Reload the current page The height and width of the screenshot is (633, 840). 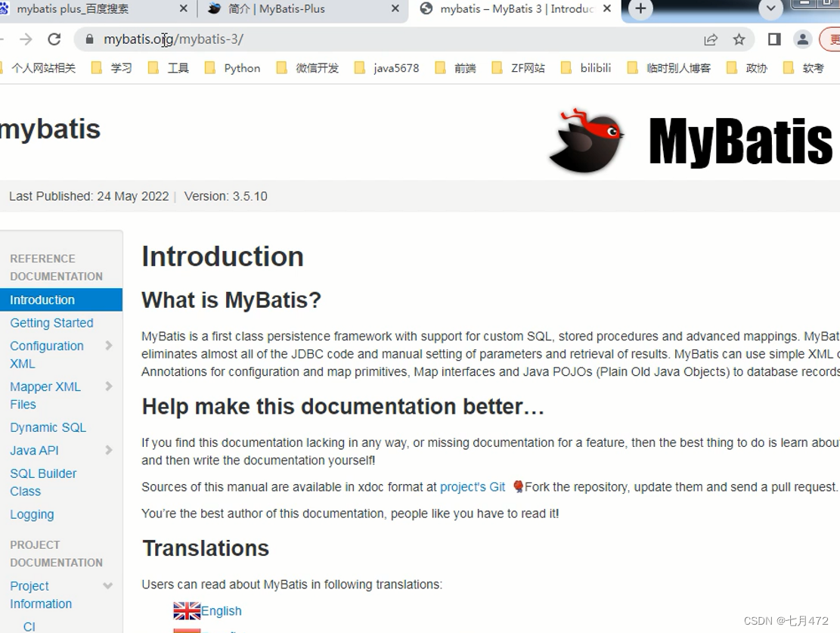tap(52, 39)
